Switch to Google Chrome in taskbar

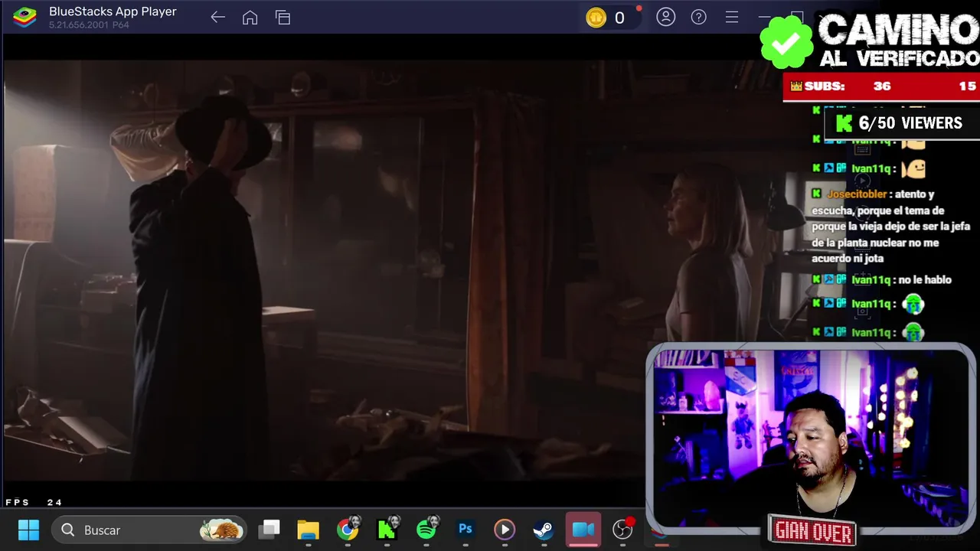point(348,530)
